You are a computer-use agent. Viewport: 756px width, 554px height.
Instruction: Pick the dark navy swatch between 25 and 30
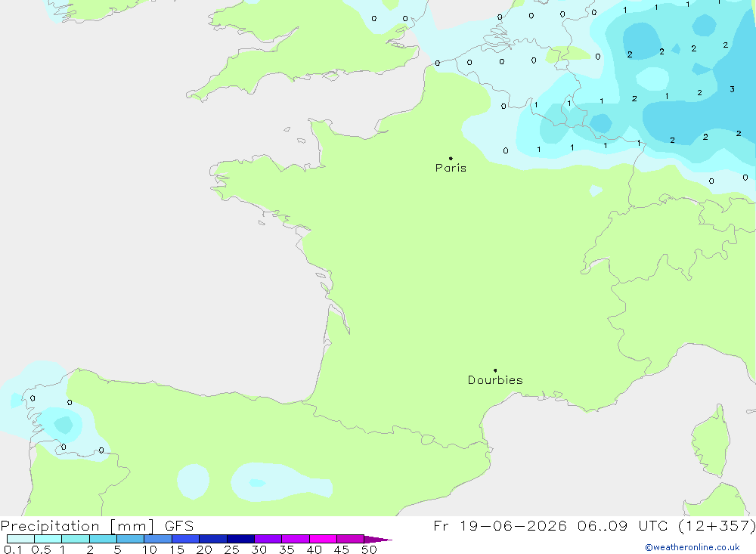(240, 539)
